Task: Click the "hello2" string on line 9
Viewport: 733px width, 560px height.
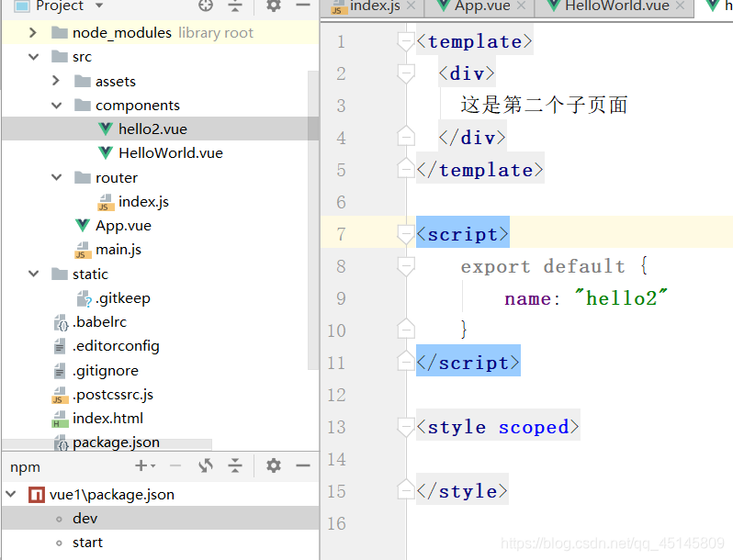Action: [621, 298]
